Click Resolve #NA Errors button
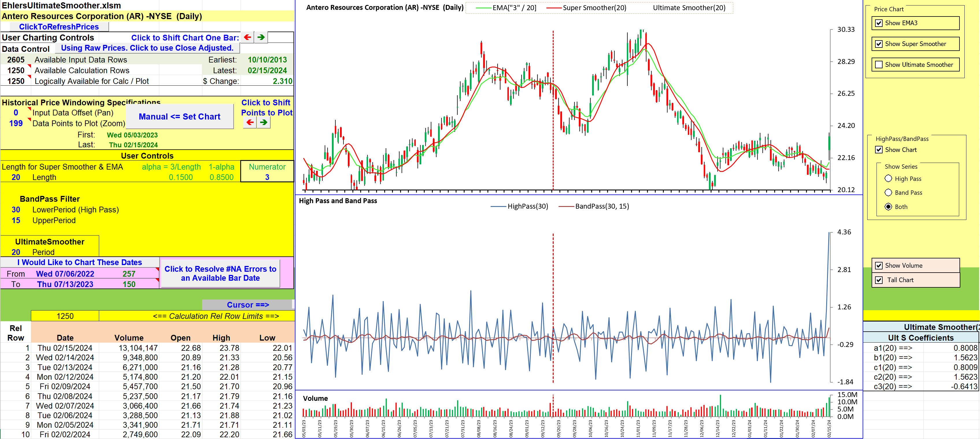This screenshot has height=439, width=980. 220,273
